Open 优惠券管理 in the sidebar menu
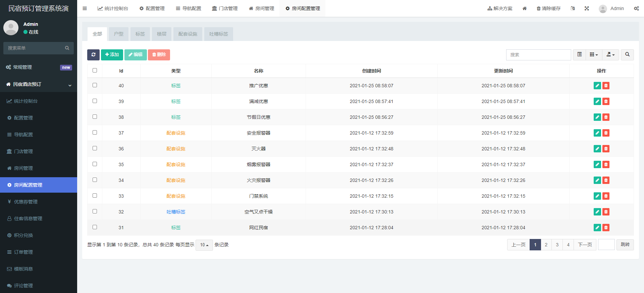 tap(26, 202)
